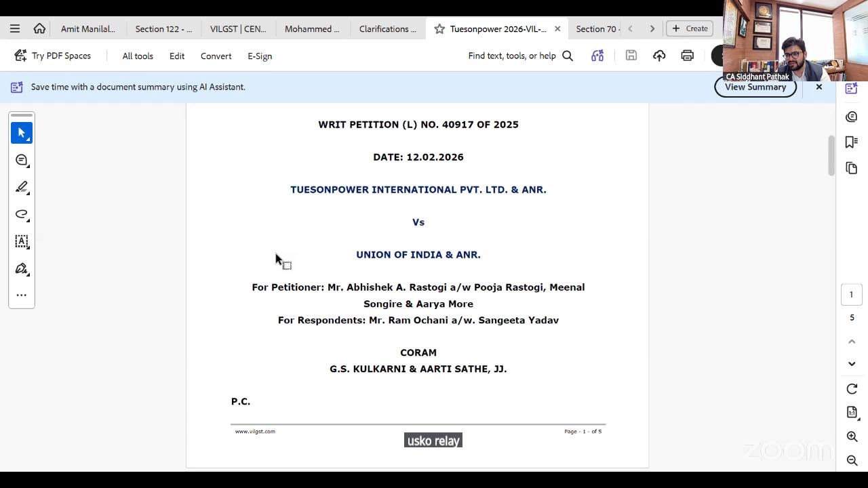Switch to the Section 70 tab

595,28
